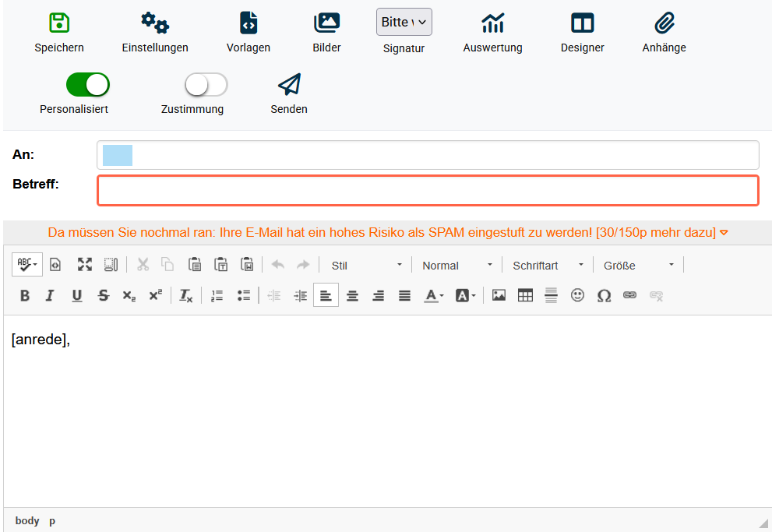This screenshot has height=532, width=772.
Task: Click the Anhänge paperclip icon
Action: tap(664, 23)
